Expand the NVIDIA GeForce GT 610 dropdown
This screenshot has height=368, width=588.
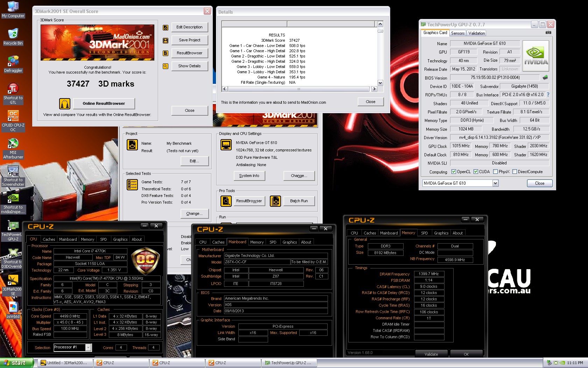[495, 183]
